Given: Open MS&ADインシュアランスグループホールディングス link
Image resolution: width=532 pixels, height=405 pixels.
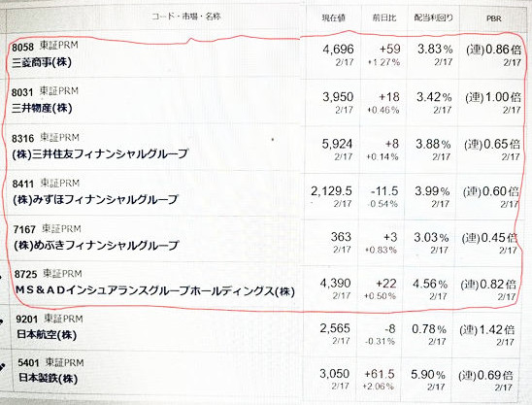Looking at the screenshot, I should tap(155, 291).
